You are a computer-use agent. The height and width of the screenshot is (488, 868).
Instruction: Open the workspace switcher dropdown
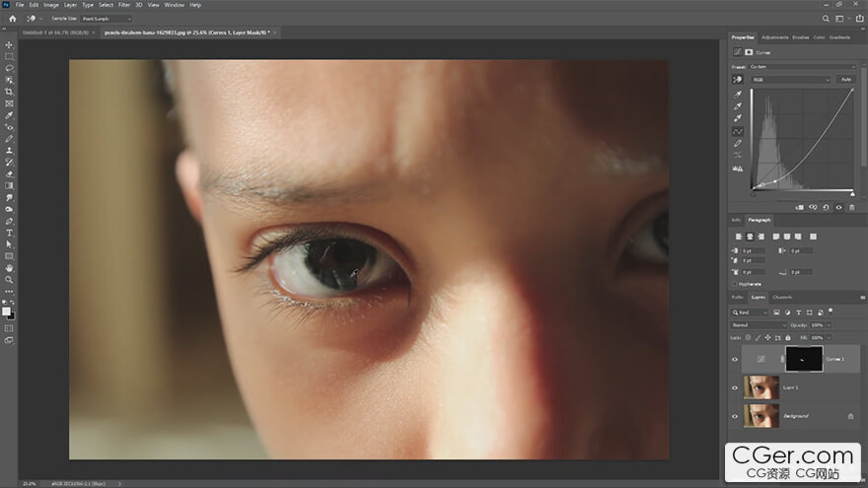coord(841,19)
